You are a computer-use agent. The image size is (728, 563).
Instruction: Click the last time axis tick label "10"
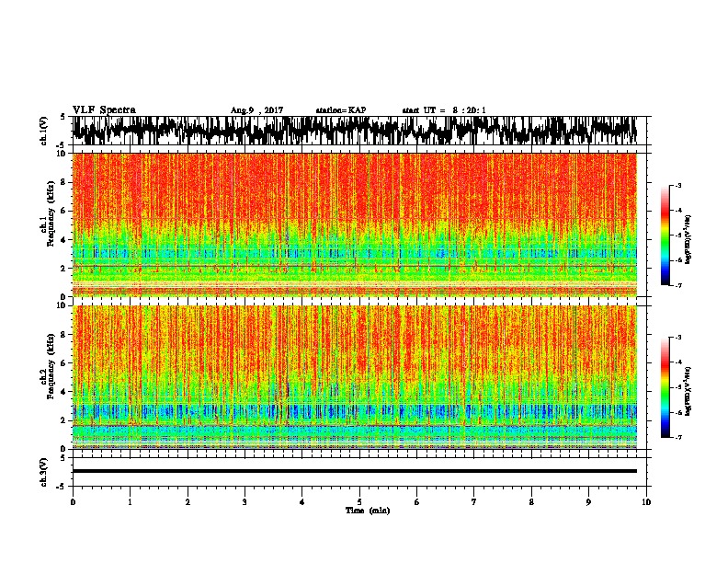tap(646, 502)
